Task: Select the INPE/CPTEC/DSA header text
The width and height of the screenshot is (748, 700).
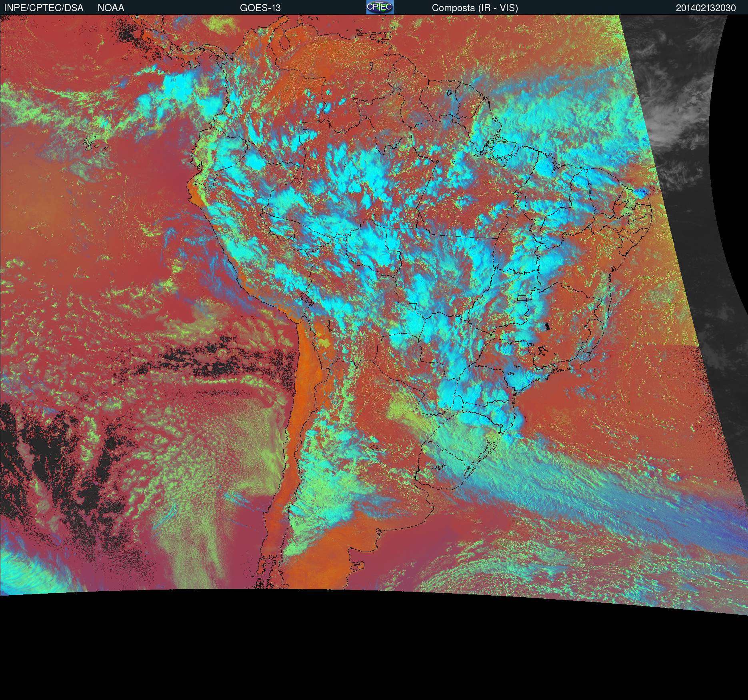Action: [44, 8]
